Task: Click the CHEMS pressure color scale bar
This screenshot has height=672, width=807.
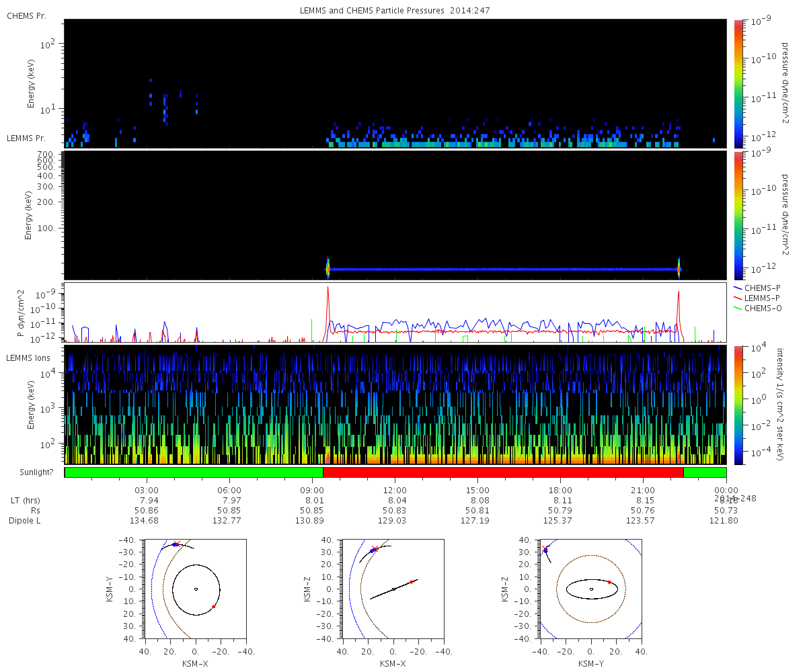Action: pyautogui.click(x=738, y=83)
